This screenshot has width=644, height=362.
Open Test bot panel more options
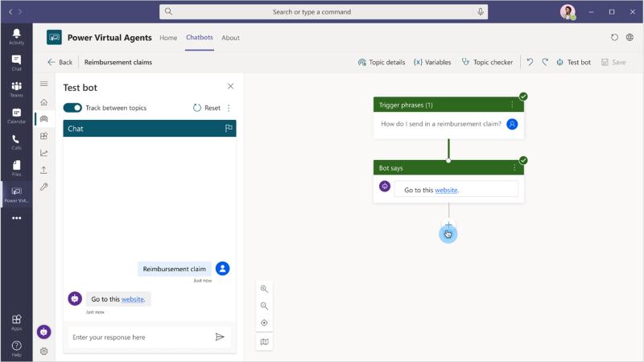(229, 108)
